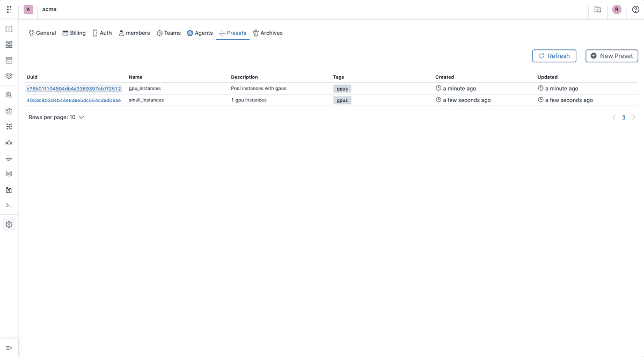Expand the sidebar with arrow icon

click(9, 348)
